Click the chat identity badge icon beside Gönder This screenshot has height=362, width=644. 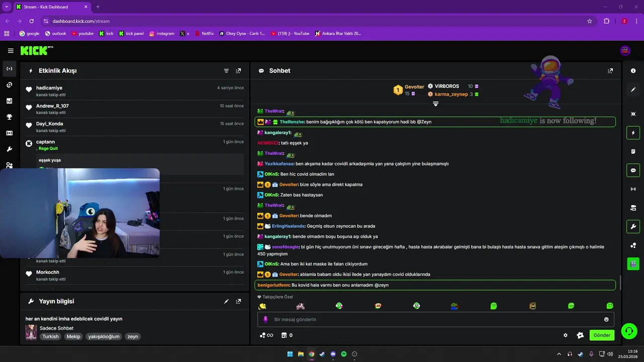[580, 335]
